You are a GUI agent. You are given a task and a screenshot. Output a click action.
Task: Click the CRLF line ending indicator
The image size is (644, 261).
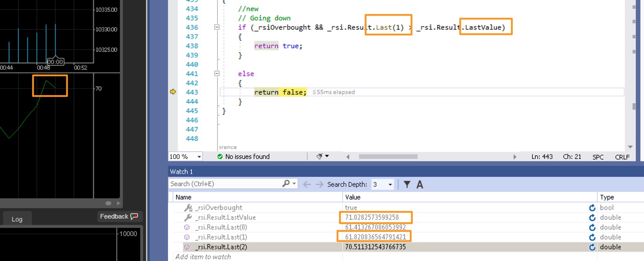(x=622, y=157)
